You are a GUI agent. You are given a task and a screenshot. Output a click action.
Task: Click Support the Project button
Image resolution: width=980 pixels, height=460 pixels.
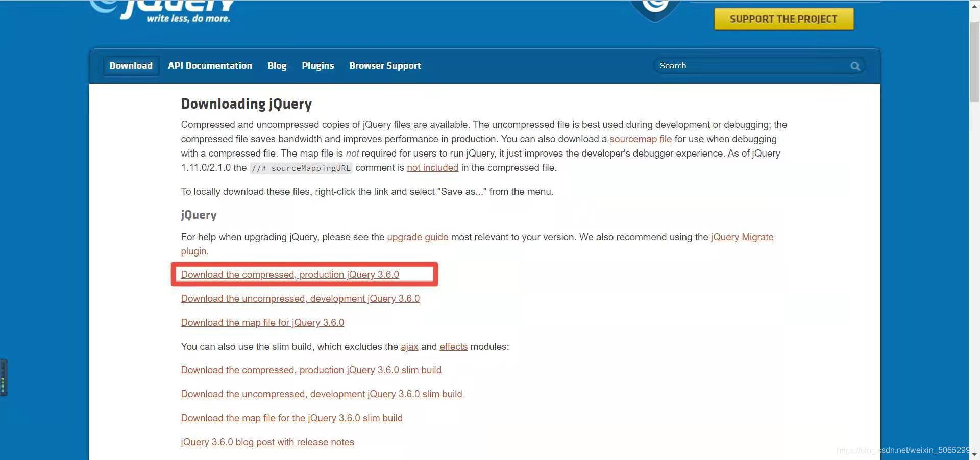click(x=783, y=19)
